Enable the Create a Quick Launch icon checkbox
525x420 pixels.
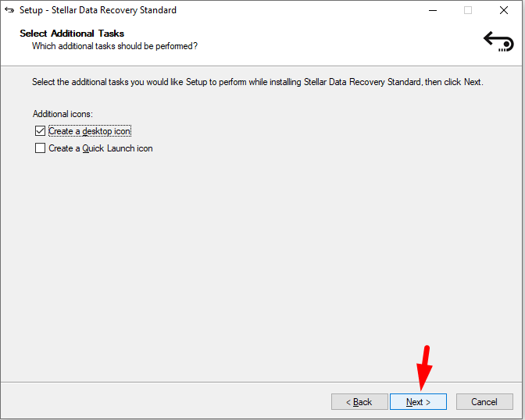pyautogui.click(x=40, y=148)
